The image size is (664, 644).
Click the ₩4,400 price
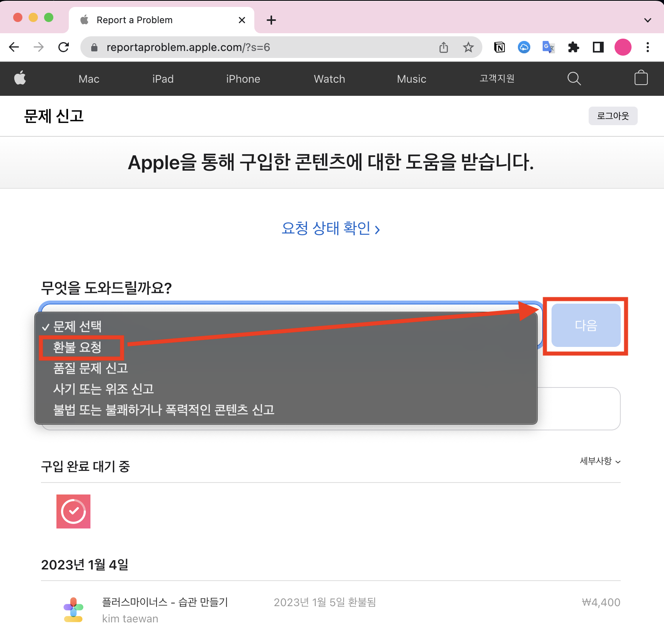point(601,602)
